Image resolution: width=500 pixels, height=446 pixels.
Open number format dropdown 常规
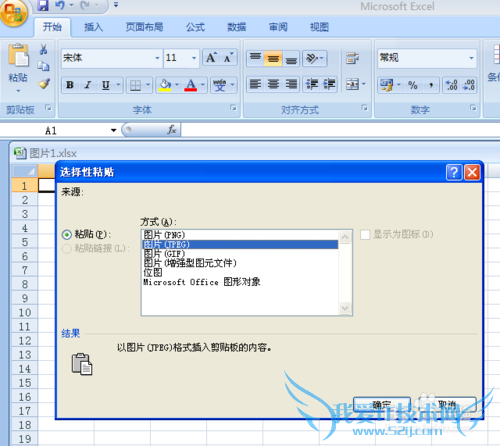[471, 58]
